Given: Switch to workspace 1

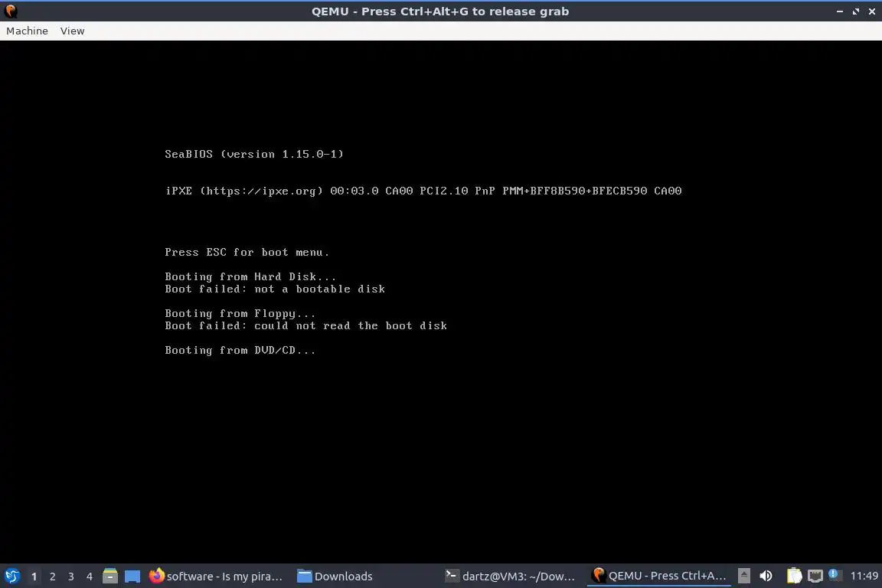Looking at the screenshot, I should (x=34, y=577).
